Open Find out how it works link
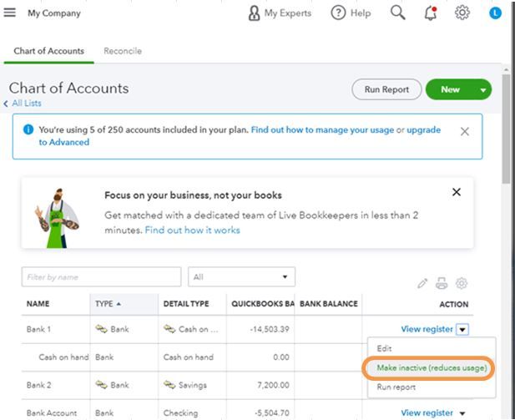 click(193, 230)
